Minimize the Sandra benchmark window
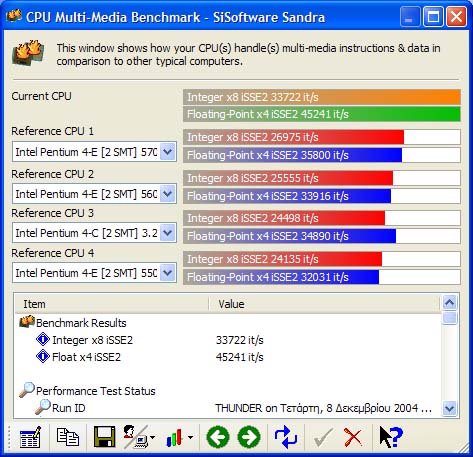Viewport: 473px width, 457px height. click(410, 17)
